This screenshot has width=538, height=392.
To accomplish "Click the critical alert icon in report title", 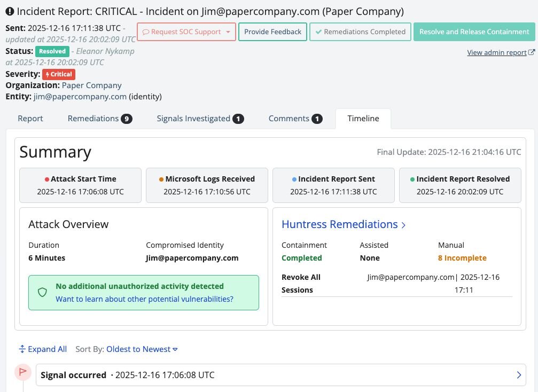I will pyautogui.click(x=10, y=11).
